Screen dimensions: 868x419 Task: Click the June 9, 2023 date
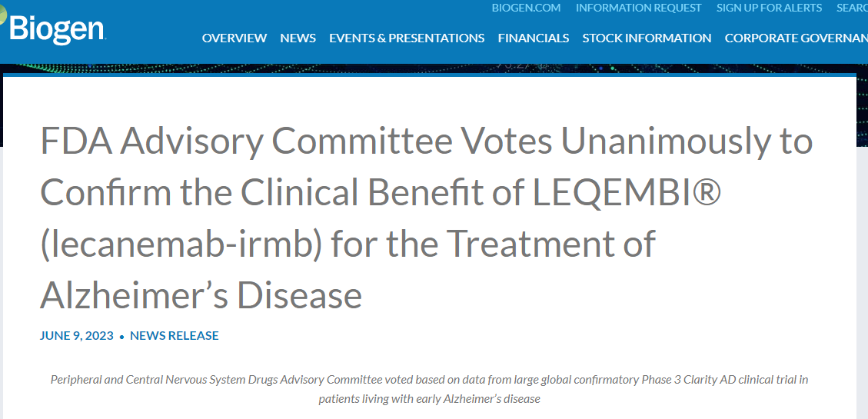pyautogui.click(x=77, y=335)
